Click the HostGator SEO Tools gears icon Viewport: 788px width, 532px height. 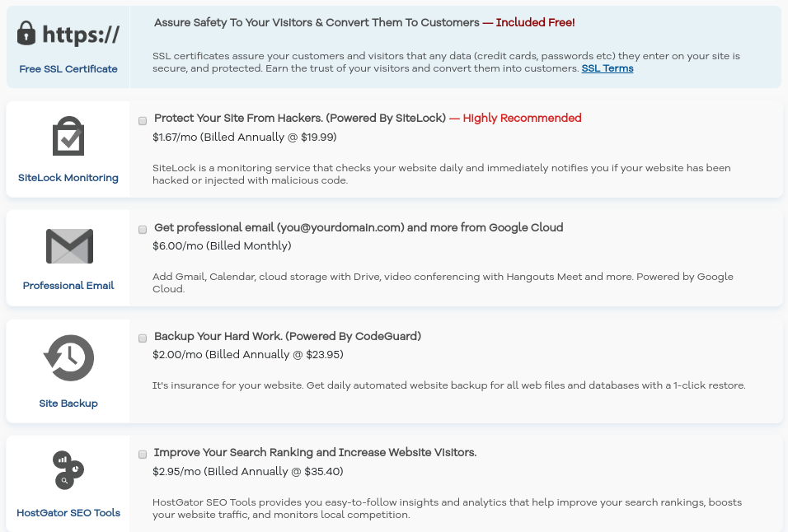(x=68, y=469)
